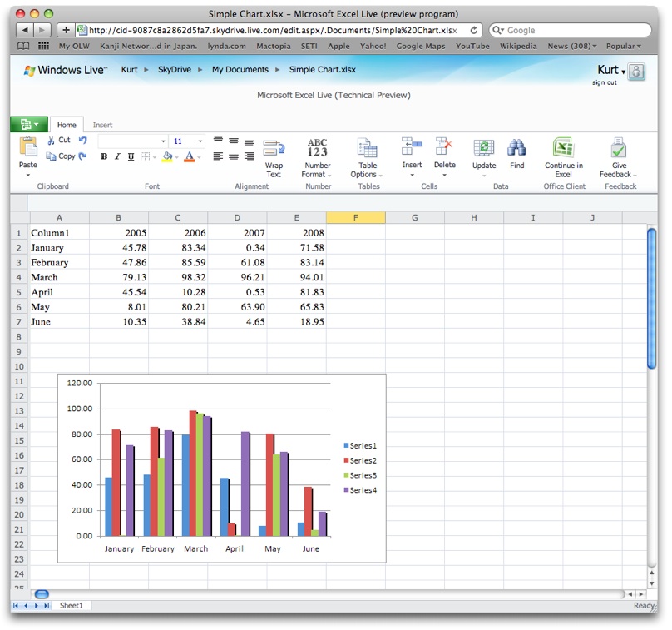The image size is (672, 630).
Task: Open the News (308) bookmarks dropdown
Action: (x=571, y=46)
